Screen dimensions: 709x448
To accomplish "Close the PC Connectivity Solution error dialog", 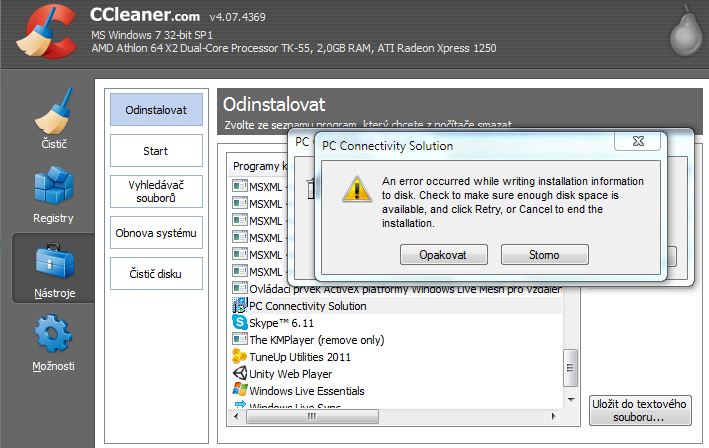I will coord(638,141).
